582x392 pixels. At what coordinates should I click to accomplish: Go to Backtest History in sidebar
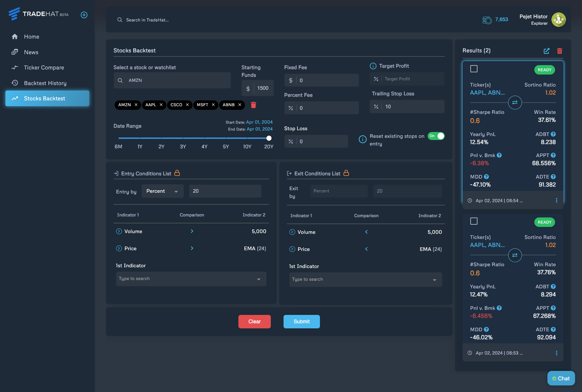pyautogui.click(x=45, y=83)
